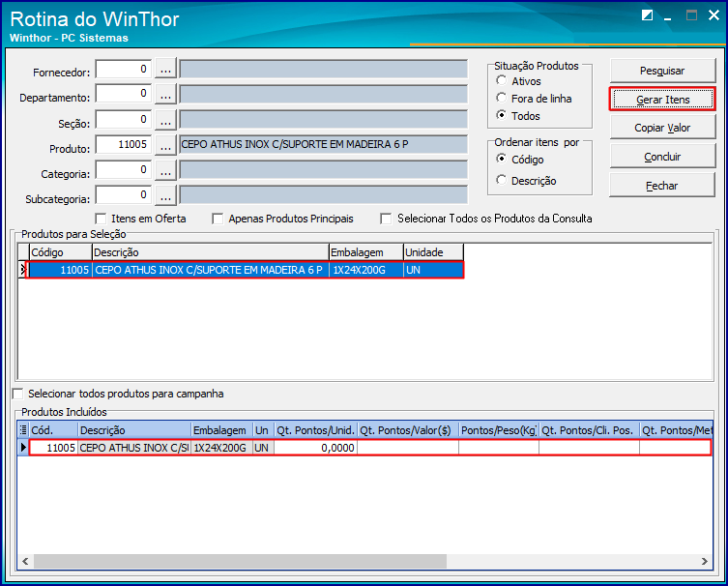
Task: Click the 1X24X200G cell in selection grid
Action: coord(366,270)
